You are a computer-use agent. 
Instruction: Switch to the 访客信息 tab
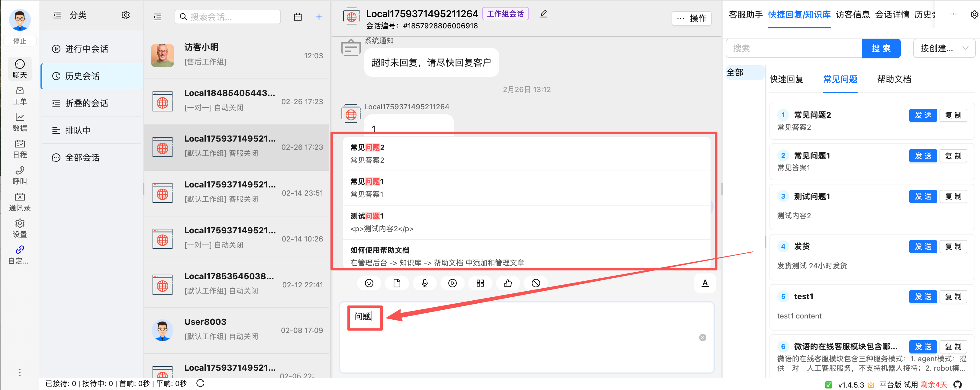853,14
